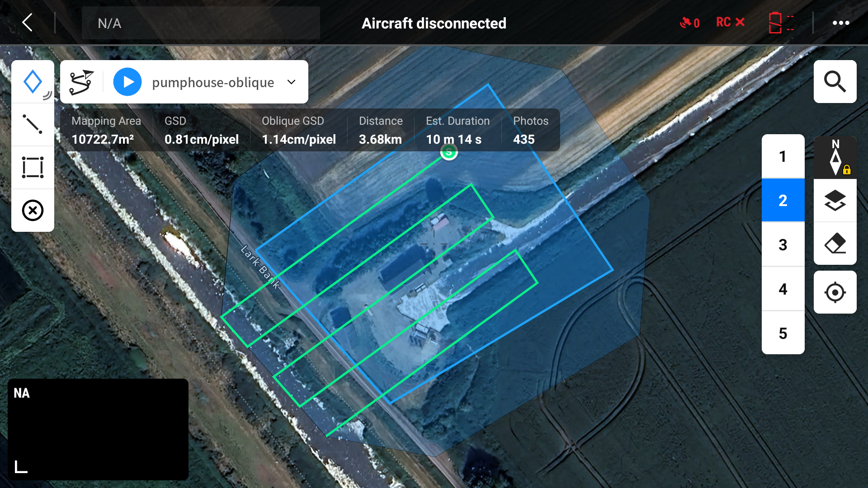Select the polygon waypoint tool
The height and width of the screenshot is (488, 868).
tap(33, 82)
